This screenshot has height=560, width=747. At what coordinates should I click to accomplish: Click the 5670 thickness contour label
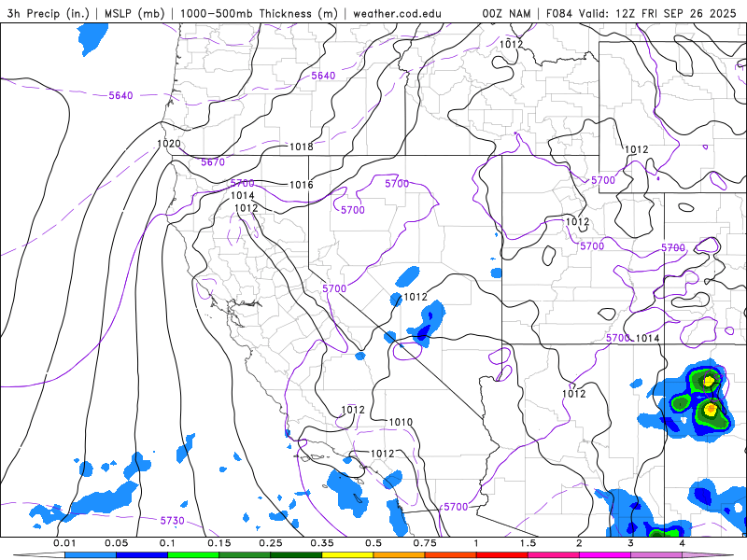click(x=213, y=161)
